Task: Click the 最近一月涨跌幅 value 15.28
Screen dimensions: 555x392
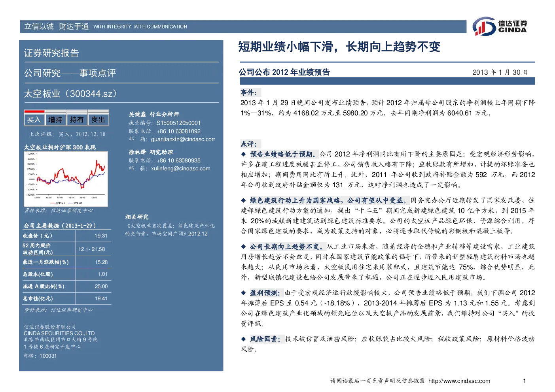Action: click(101, 262)
